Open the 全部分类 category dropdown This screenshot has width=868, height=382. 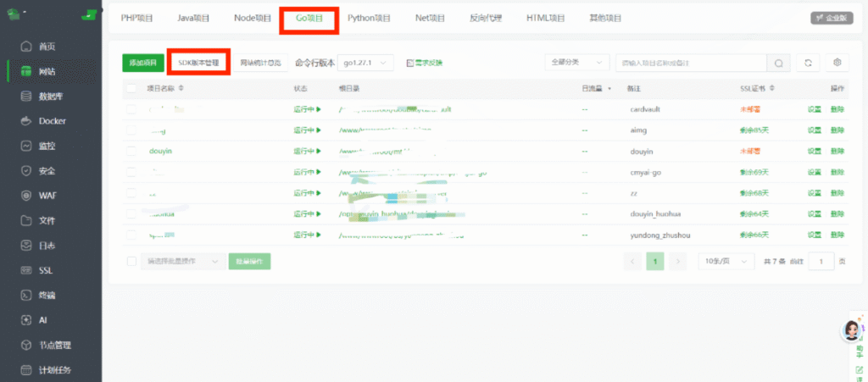[576, 63]
